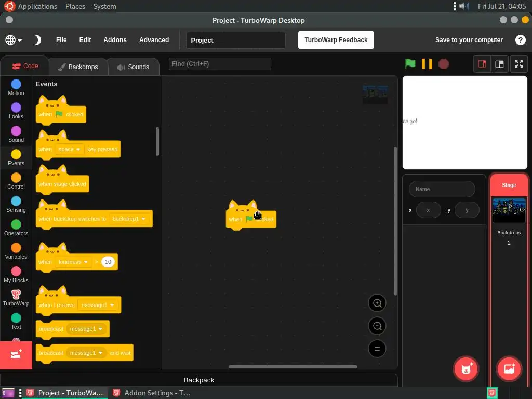Viewport: 532px width, 399px height.
Task: Toggle dark mode moon icon
Action: [37, 40]
